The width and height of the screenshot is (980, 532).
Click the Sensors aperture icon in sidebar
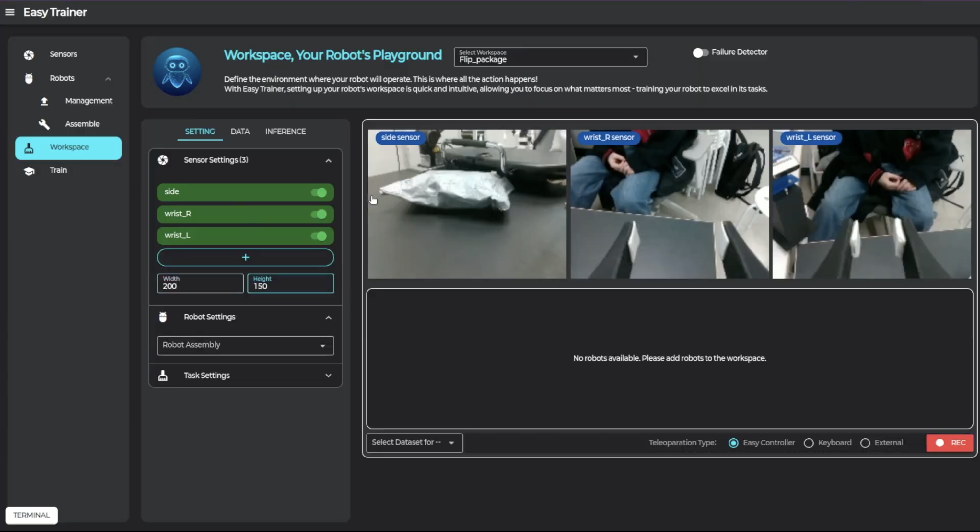click(x=29, y=55)
